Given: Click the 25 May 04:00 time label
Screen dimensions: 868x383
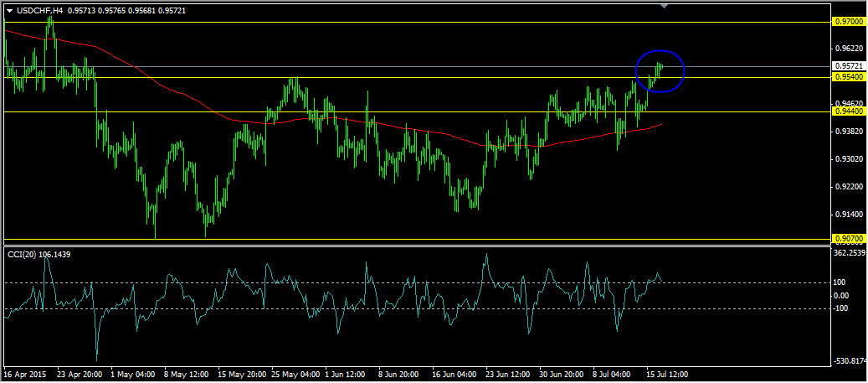Looking at the screenshot, I should pos(294,374).
